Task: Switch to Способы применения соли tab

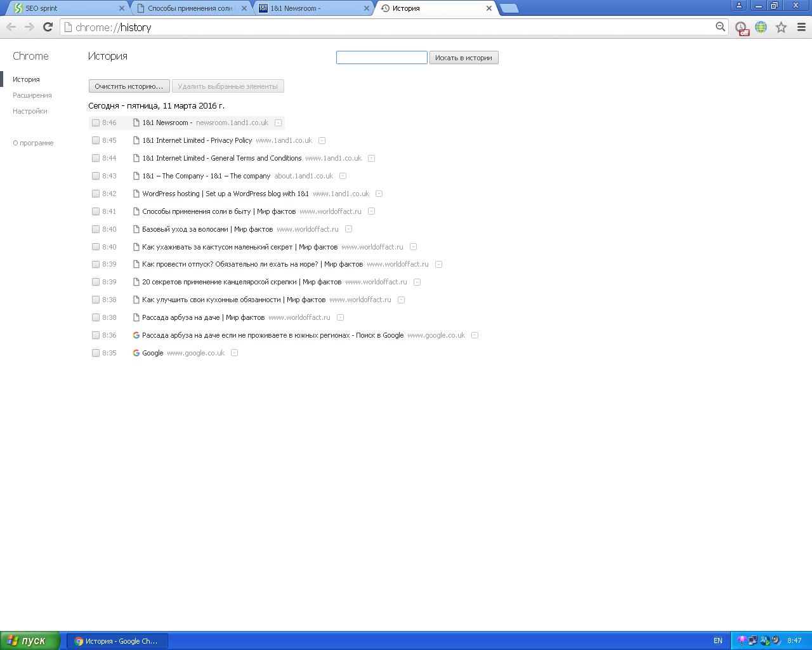Action: 190,8
